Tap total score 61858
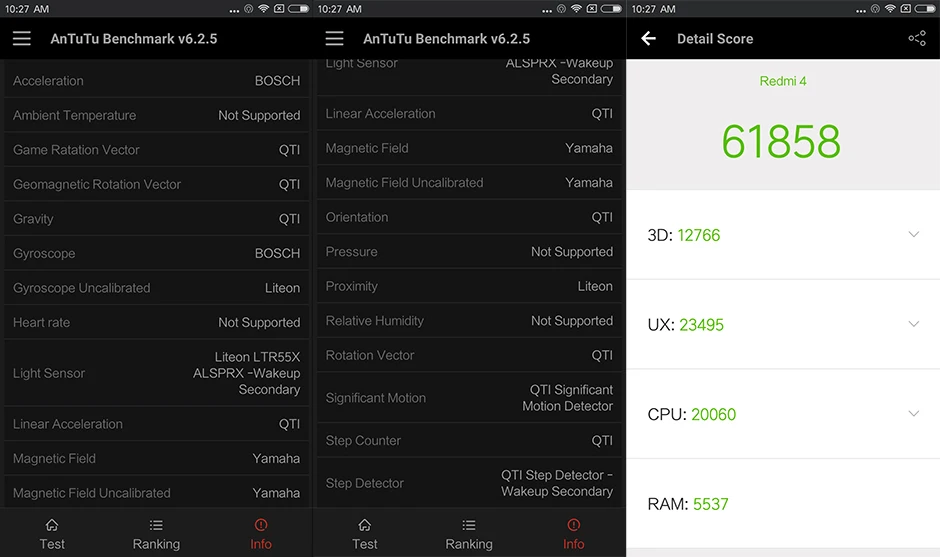940x557 pixels. pos(781,142)
